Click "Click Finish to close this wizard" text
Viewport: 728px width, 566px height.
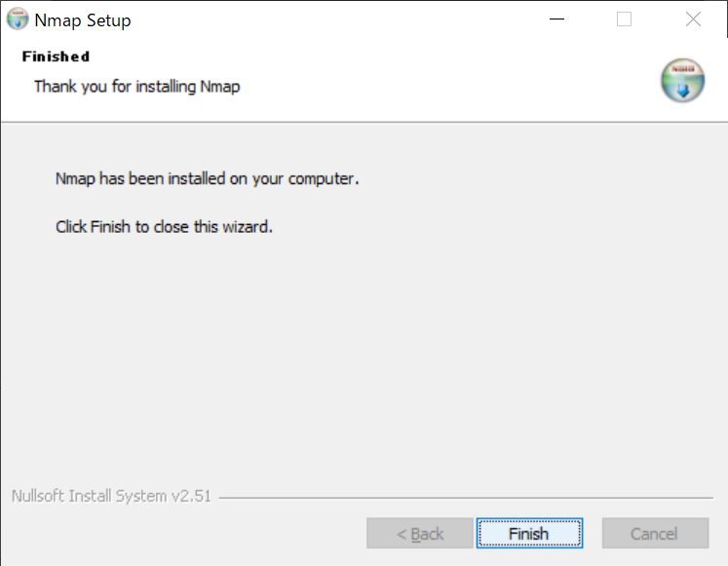(x=164, y=227)
